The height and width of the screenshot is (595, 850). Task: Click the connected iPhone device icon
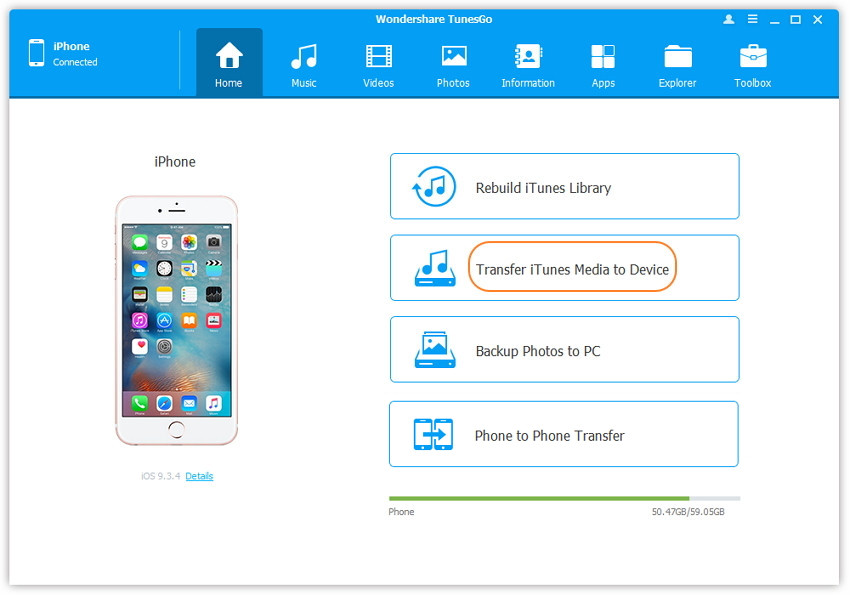(36, 53)
